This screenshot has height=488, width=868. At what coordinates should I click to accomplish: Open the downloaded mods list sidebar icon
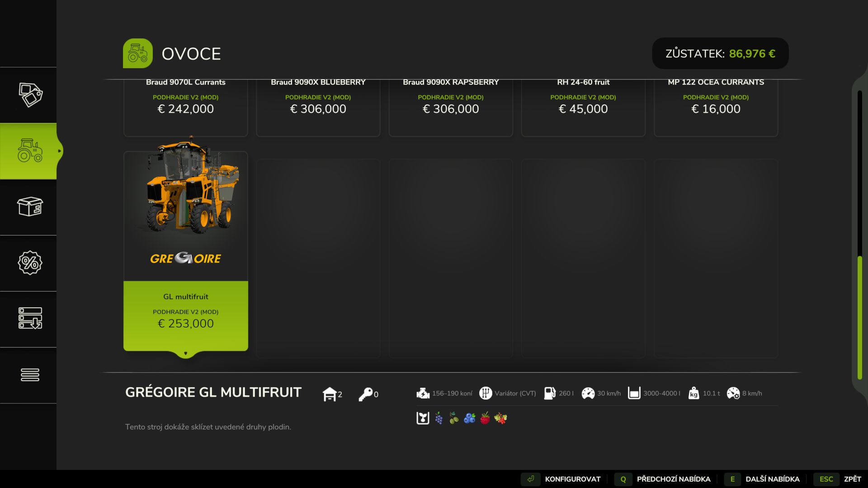[30, 319]
